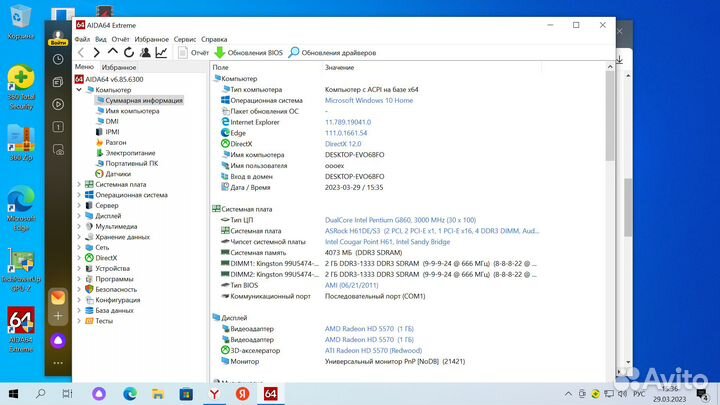Open the Справка menu

214,39
